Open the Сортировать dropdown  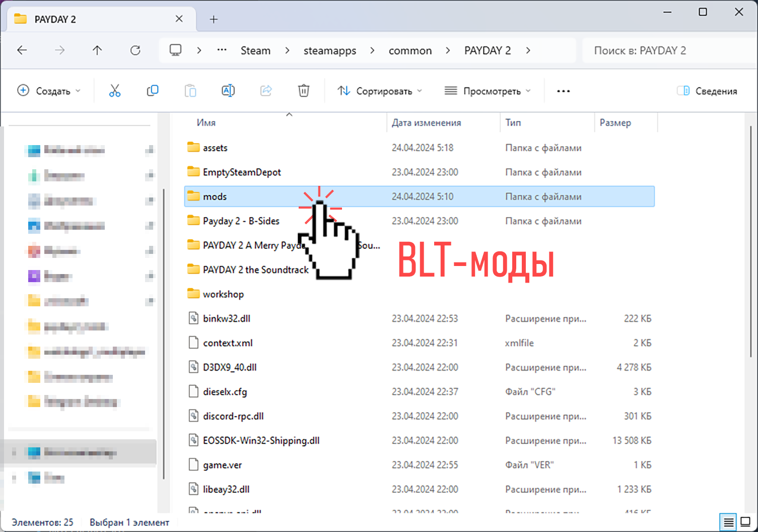(379, 91)
